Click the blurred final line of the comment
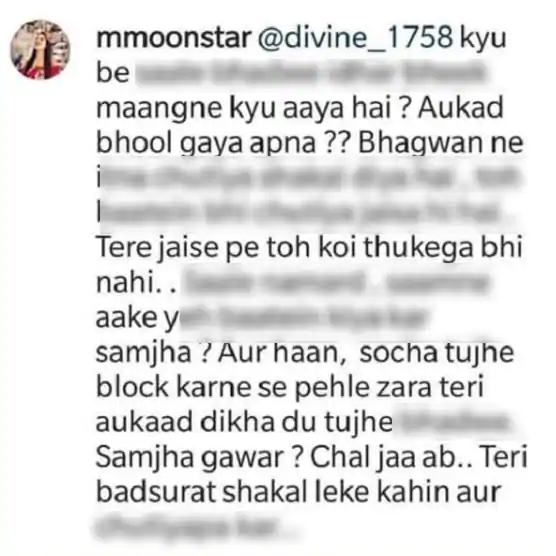556x556 pixels. [195, 526]
